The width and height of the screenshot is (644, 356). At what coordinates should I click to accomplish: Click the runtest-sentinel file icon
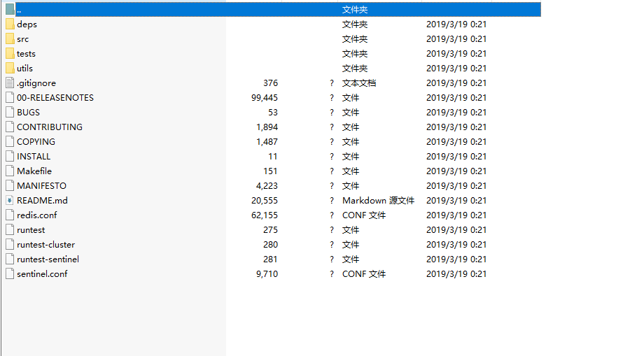tap(10, 259)
